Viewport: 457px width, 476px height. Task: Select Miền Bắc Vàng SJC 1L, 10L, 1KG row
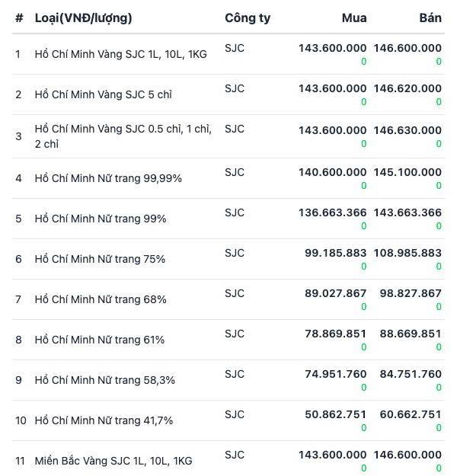(x=228, y=459)
